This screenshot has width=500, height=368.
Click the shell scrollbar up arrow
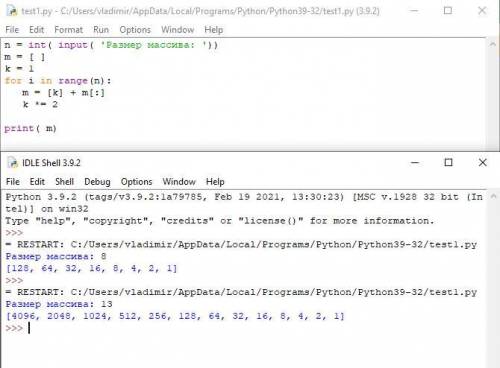[x=494, y=196]
